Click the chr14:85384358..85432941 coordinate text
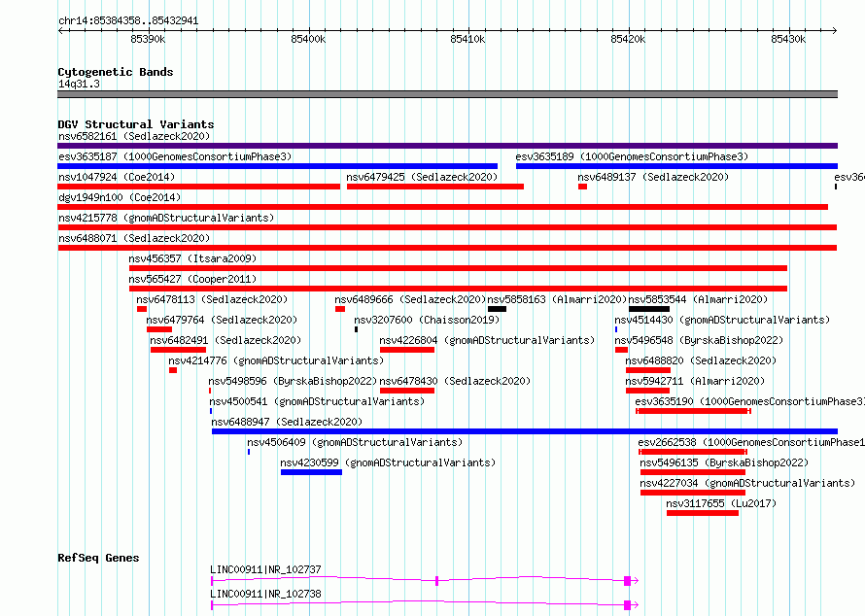Screen dimensions: 865x616 [x=128, y=21]
